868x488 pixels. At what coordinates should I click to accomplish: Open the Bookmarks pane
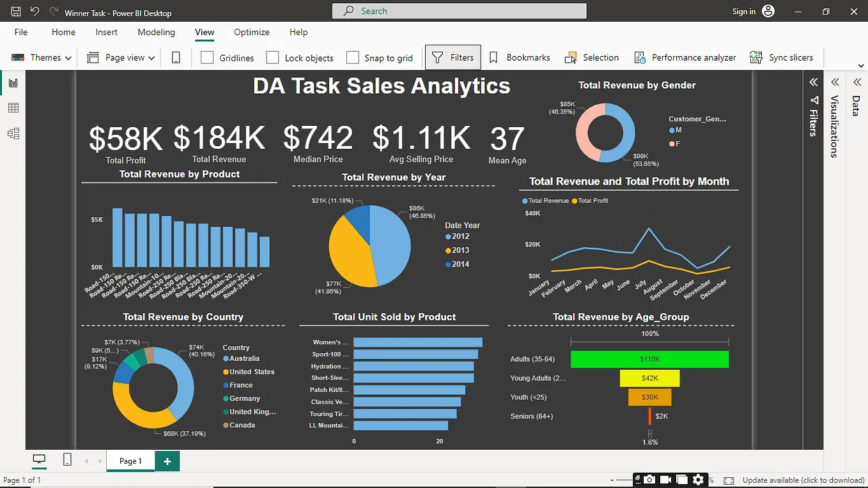(520, 57)
